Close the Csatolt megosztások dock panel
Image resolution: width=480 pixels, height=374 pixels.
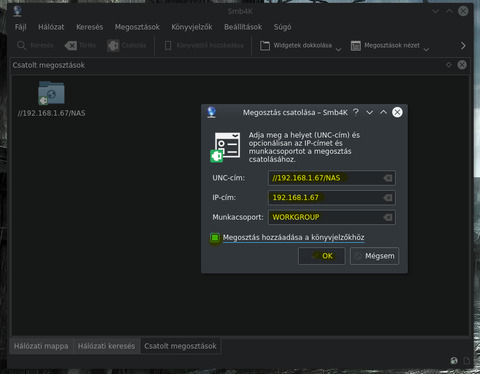pyautogui.click(x=462, y=65)
